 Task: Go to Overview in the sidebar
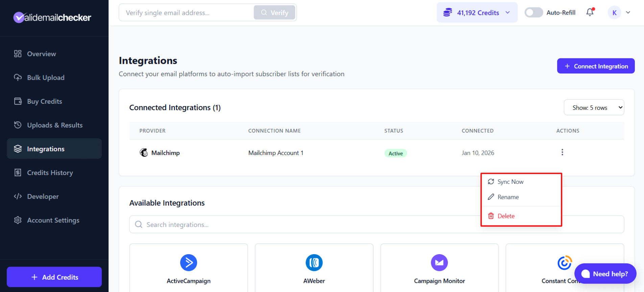(54, 54)
